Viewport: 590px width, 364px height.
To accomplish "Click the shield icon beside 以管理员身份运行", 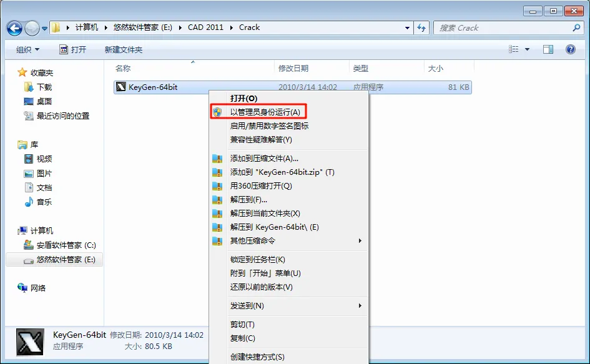I will click(x=217, y=112).
